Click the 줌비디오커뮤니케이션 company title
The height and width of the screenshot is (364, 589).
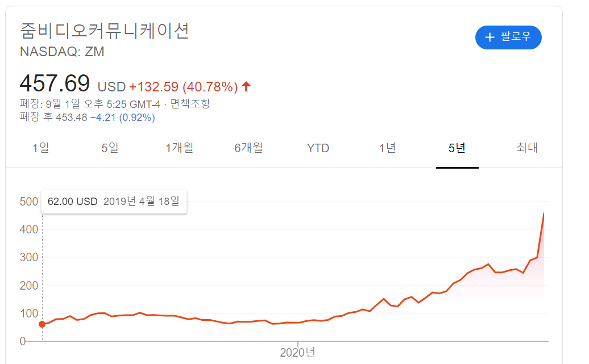tap(105, 31)
